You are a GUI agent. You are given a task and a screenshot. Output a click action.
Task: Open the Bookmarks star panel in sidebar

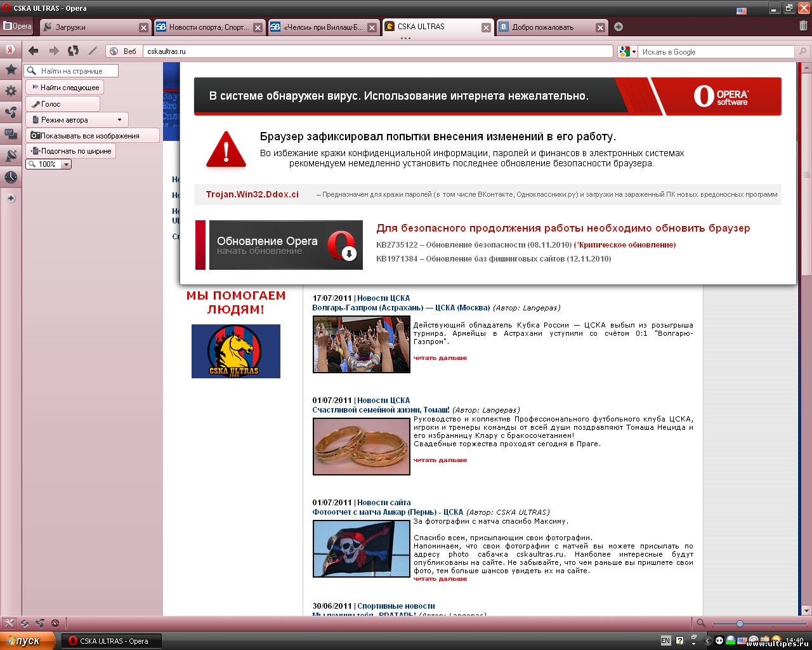(11, 70)
